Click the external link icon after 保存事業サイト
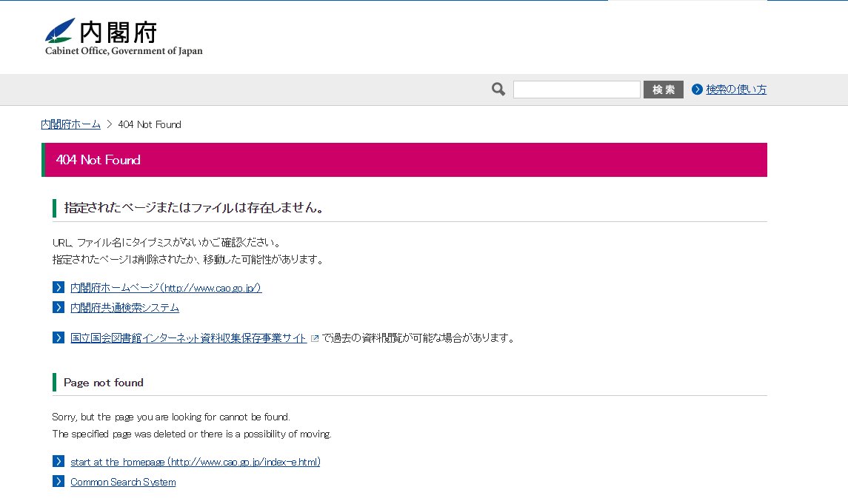The height and width of the screenshot is (504, 848). click(x=315, y=339)
